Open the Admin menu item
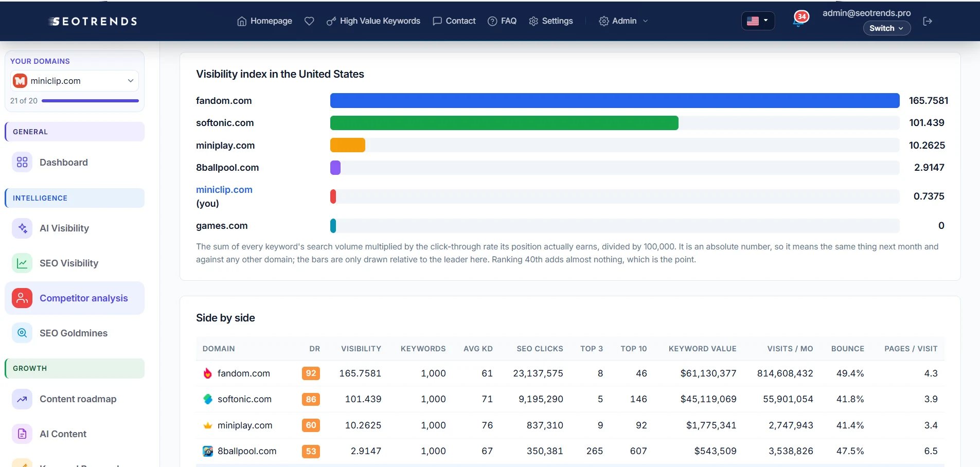The height and width of the screenshot is (467, 980). 623,21
